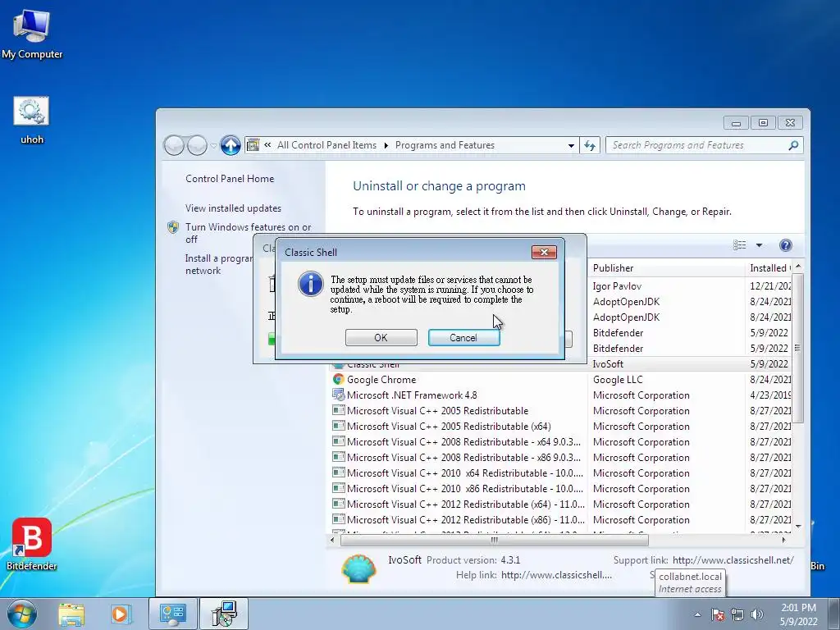Show hidden tray icons arrow
This screenshot has width=840, height=630.
pos(697,614)
